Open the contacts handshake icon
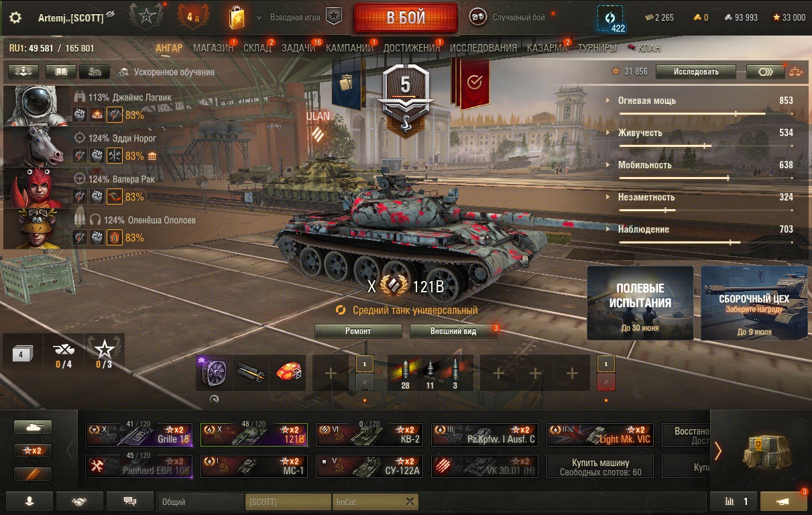 click(80, 501)
